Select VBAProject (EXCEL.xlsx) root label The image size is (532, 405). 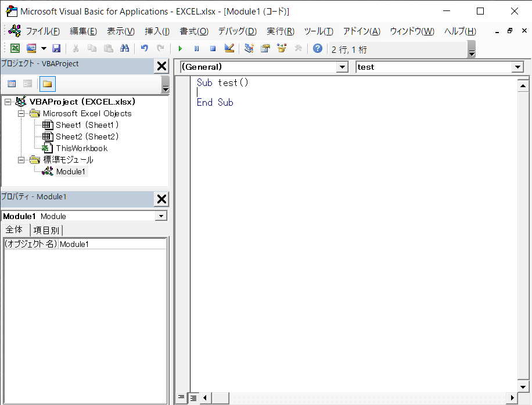pos(82,102)
